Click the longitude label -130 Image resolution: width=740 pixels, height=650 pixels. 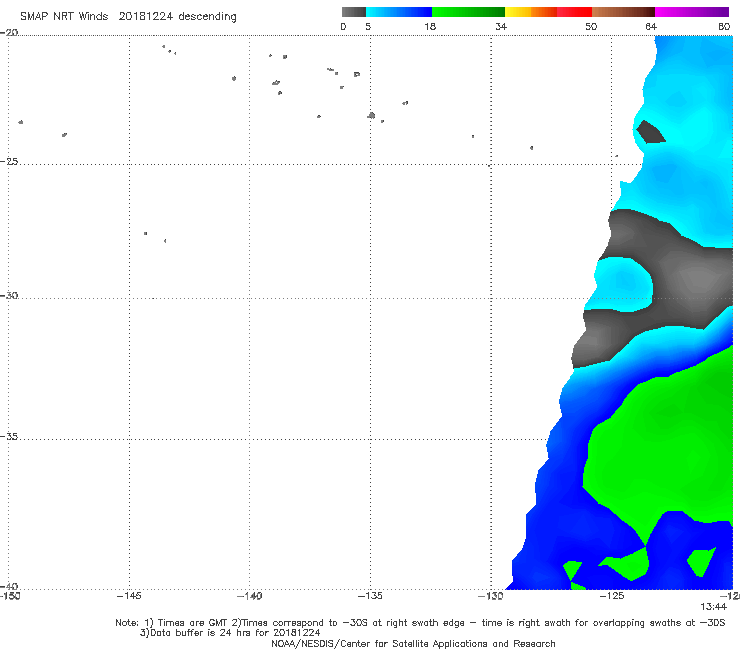[491, 596]
